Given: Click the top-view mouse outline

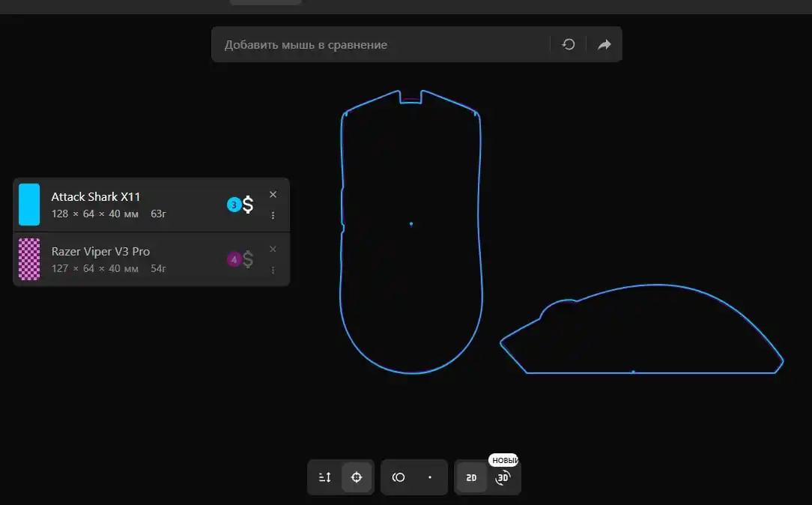Looking at the screenshot, I should click(x=411, y=232).
